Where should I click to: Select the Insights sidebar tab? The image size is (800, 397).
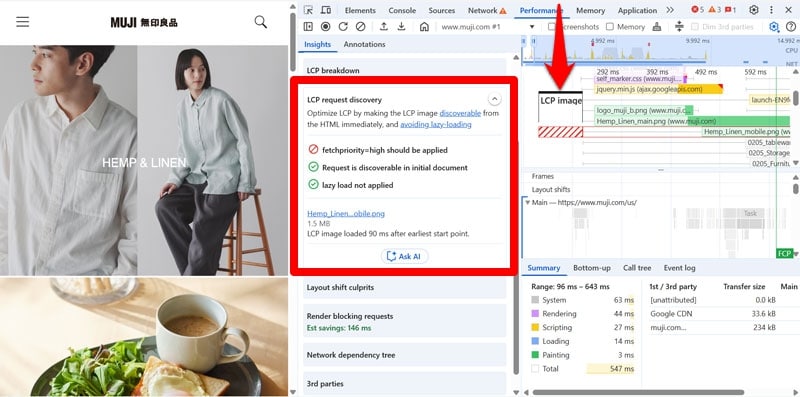pos(317,44)
